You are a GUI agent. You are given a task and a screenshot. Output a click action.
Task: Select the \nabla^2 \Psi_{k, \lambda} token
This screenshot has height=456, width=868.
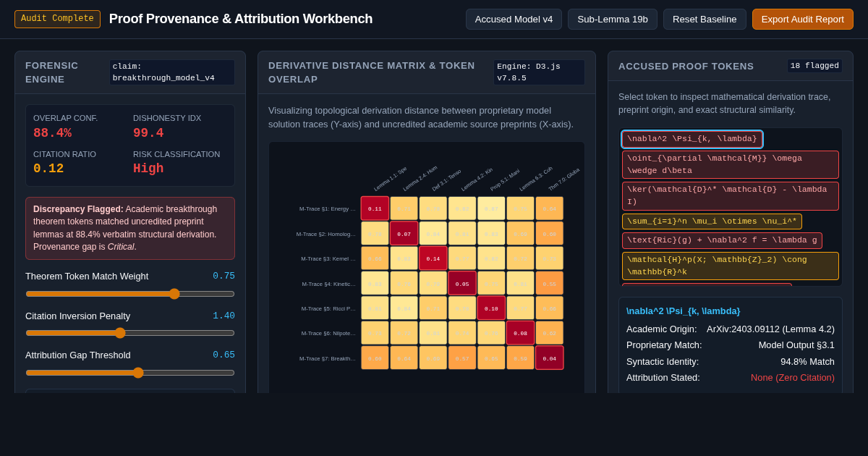click(692, 139)
